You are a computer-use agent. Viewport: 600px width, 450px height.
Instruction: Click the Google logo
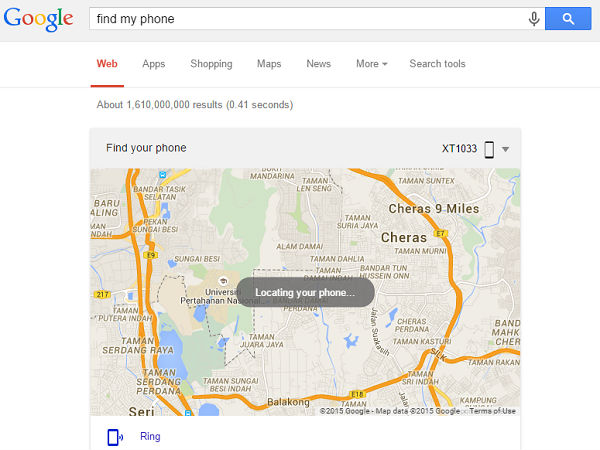coord(38,19)
